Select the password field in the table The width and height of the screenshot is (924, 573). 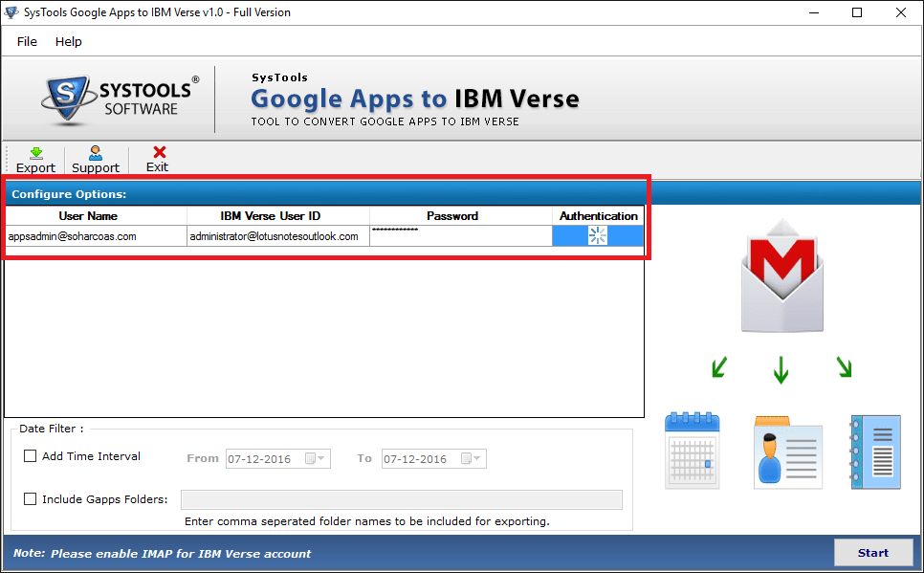(461, 236)
